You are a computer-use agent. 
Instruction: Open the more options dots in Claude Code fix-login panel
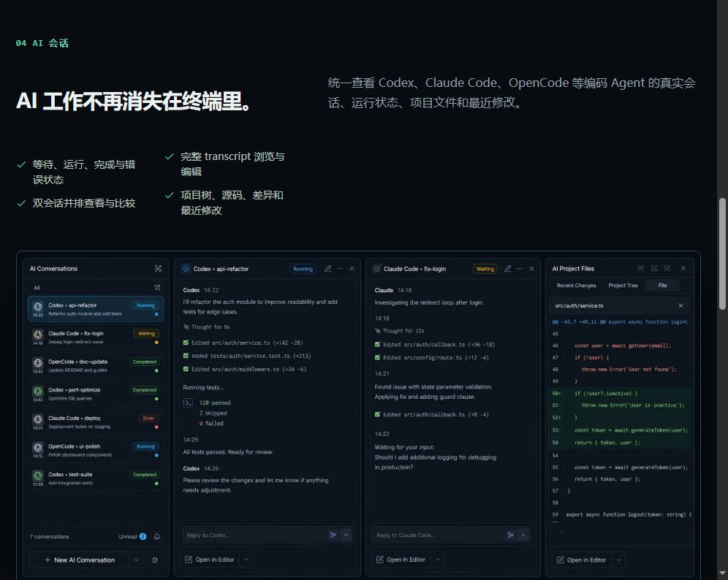coord(520,269)
